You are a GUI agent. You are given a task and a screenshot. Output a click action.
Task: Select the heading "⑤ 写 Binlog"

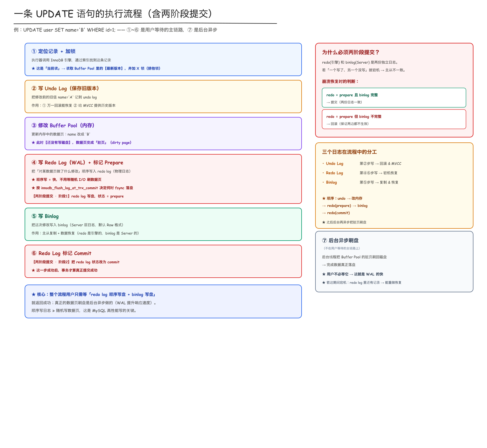click(x=45, y=216)
